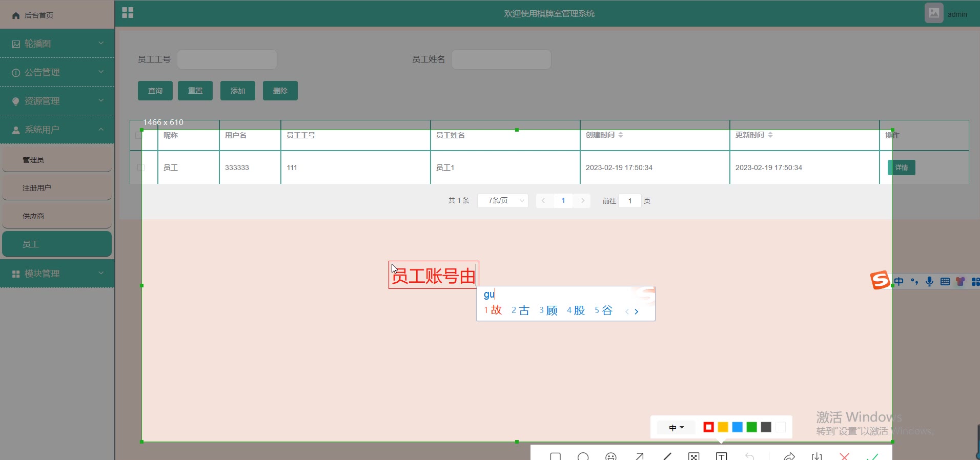Click the grid menu icon in header

pyautogui.click(x=128, y=13)
